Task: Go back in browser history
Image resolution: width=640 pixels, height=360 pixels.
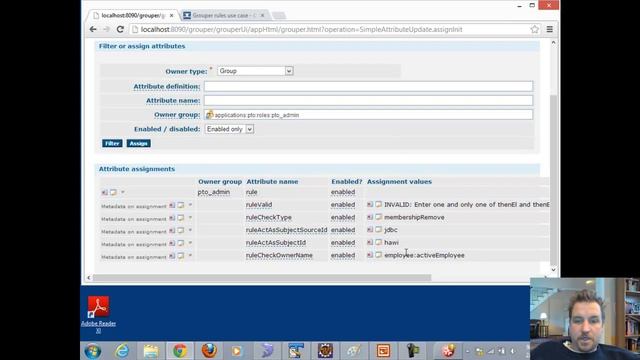Action: click(x=93, y=29)
